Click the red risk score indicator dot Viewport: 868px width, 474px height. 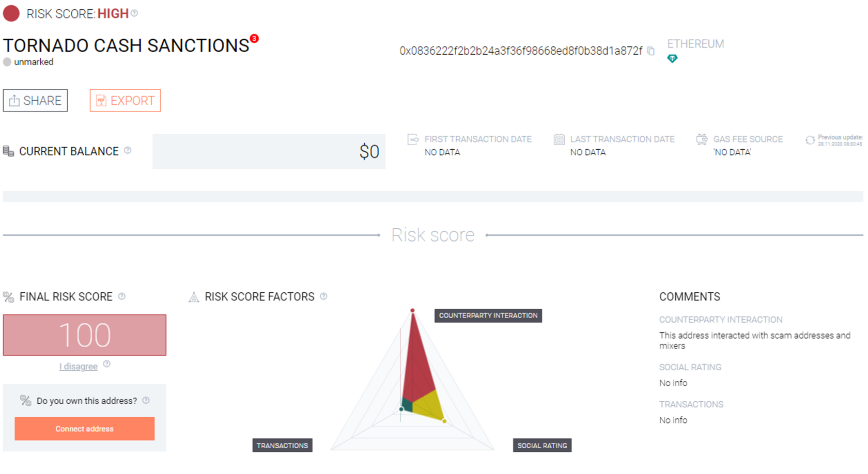pyautogui.click(x=11, y=13)
